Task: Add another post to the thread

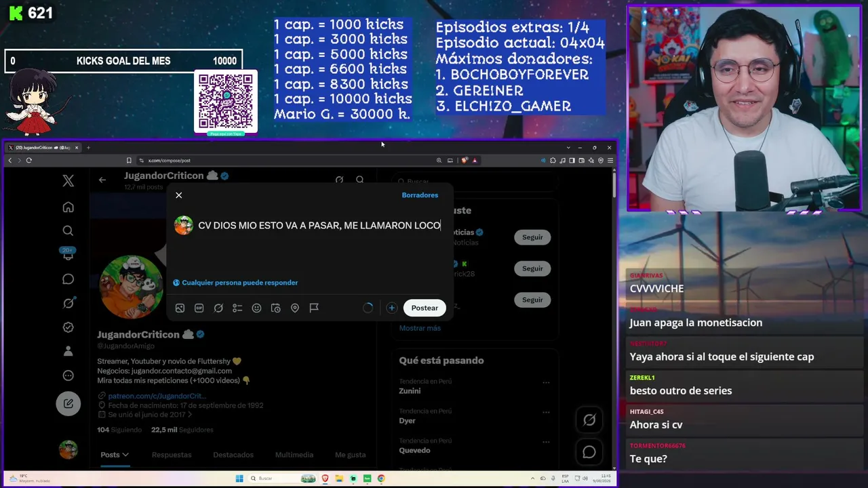Action: 391,308
